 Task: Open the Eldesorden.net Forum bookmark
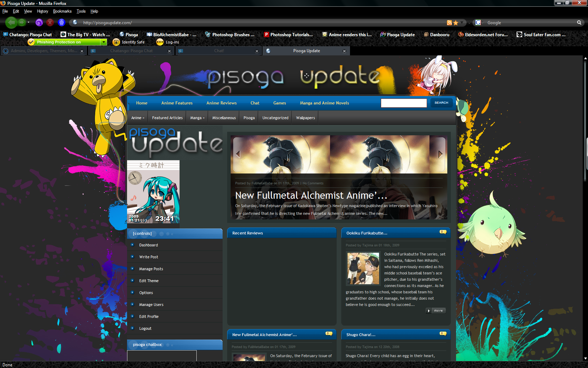coord(483,35)
